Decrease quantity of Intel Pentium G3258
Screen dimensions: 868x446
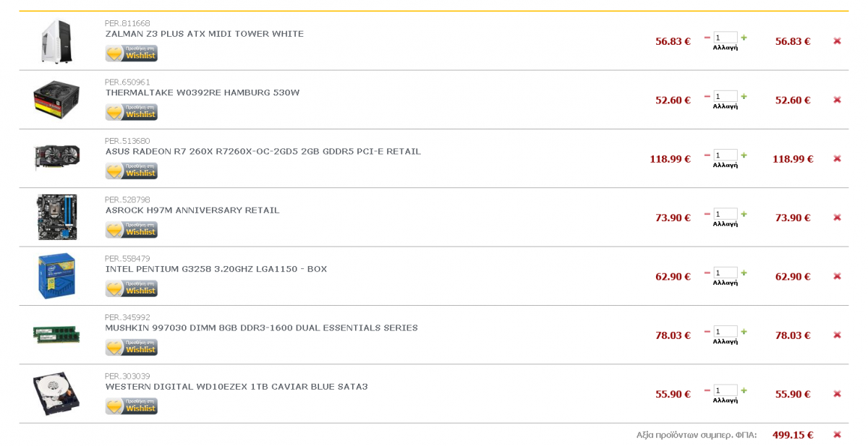pos(707,273)
